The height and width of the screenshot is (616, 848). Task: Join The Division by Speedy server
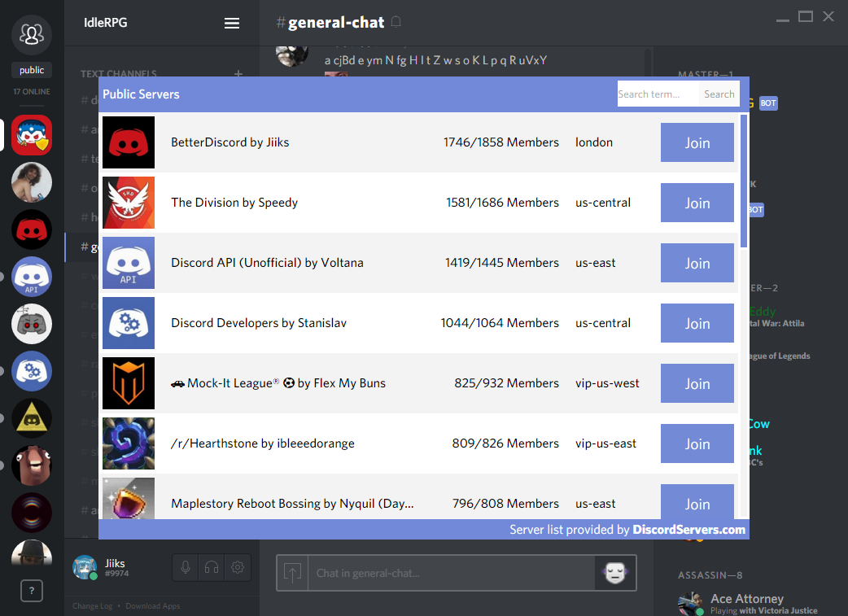[697, 203]
